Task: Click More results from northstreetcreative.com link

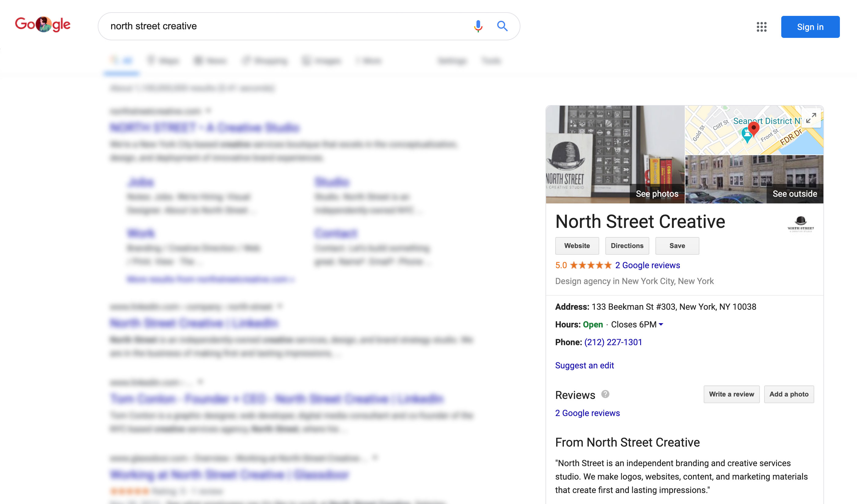Action: [210, 279]
